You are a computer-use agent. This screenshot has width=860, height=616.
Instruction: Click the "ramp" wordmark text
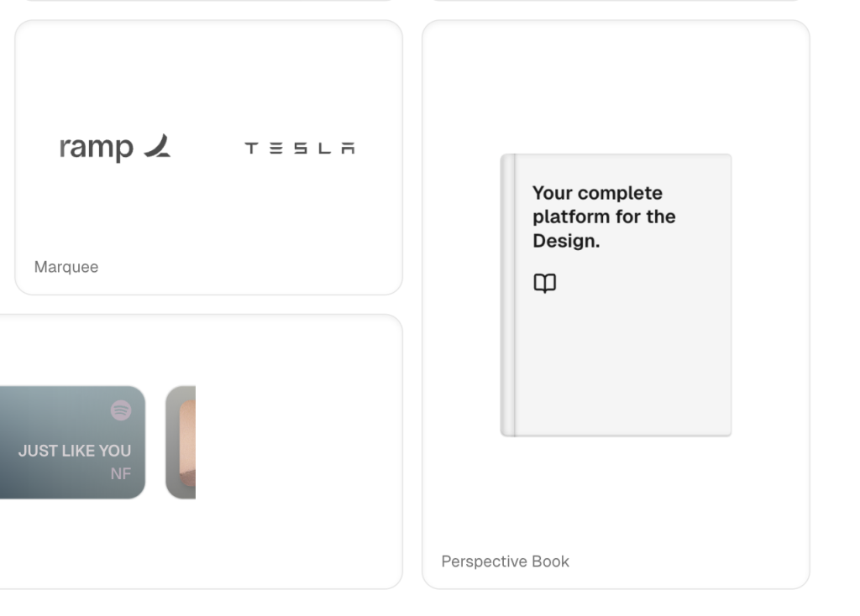tap(96, 149)
